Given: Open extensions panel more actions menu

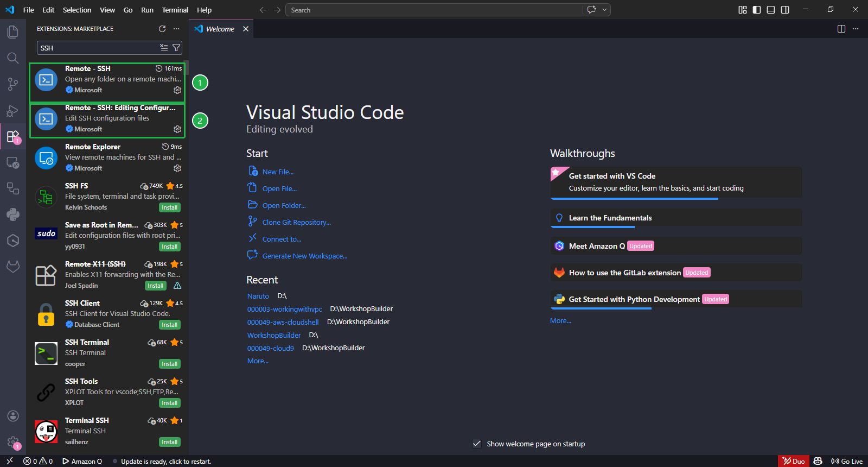Looking at the screenshot, I should click(176, 29).
